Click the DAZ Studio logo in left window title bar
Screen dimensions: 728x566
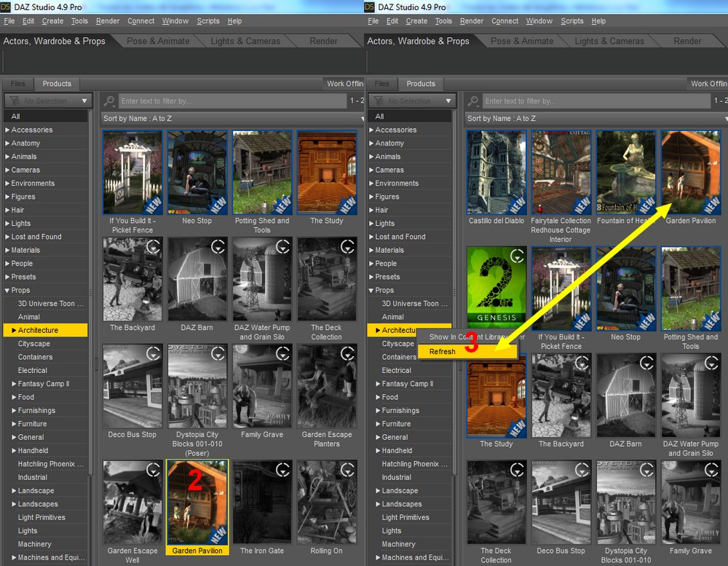pyautogui.click(x=6, y=7)
